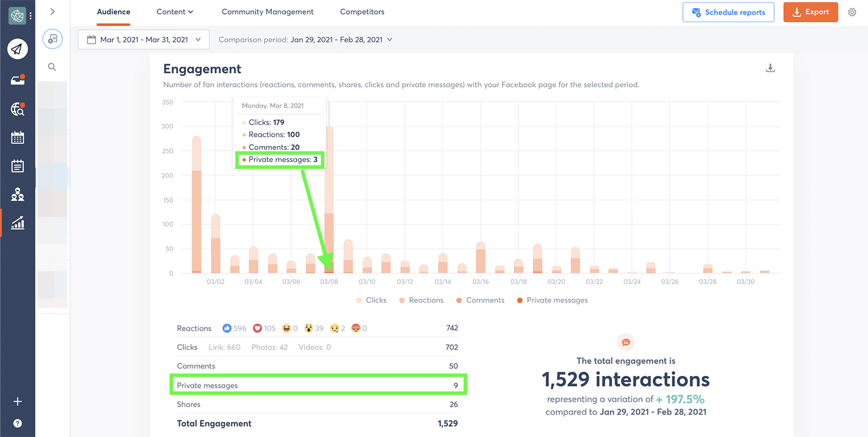Image resolution: width=868 pixels, height=437 pixels.
Task: Click the orange Export button
Action: [x=810, y=12]
